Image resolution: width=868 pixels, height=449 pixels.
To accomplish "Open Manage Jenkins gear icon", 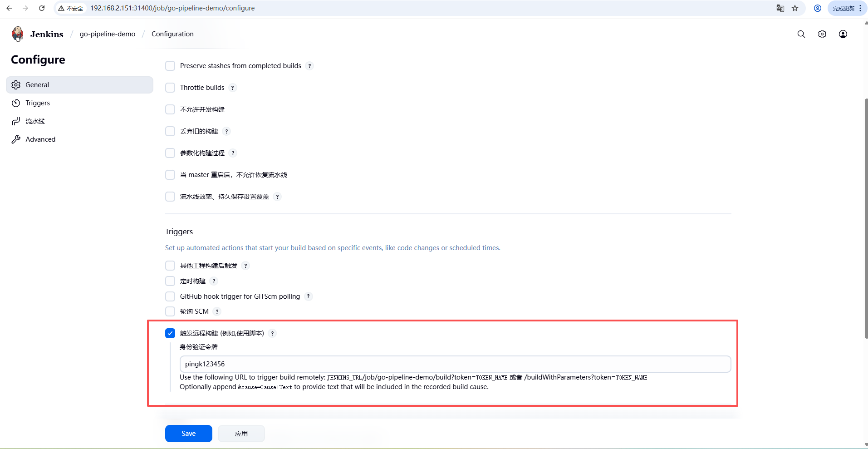I will 822,34.
